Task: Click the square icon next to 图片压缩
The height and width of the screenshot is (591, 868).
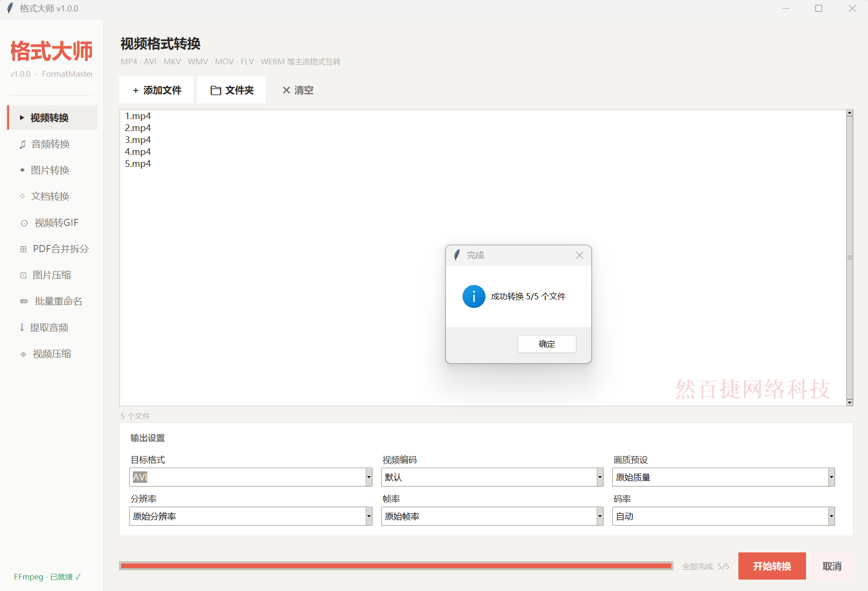Action: (23, 275)
